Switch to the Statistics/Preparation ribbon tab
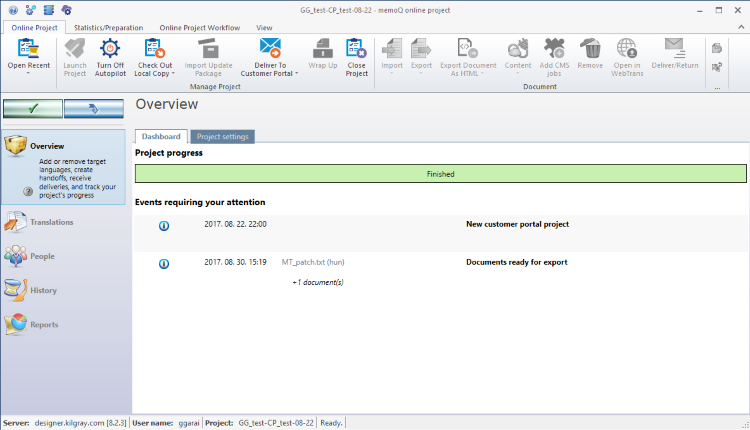750x430 pixels. (109, 27)
